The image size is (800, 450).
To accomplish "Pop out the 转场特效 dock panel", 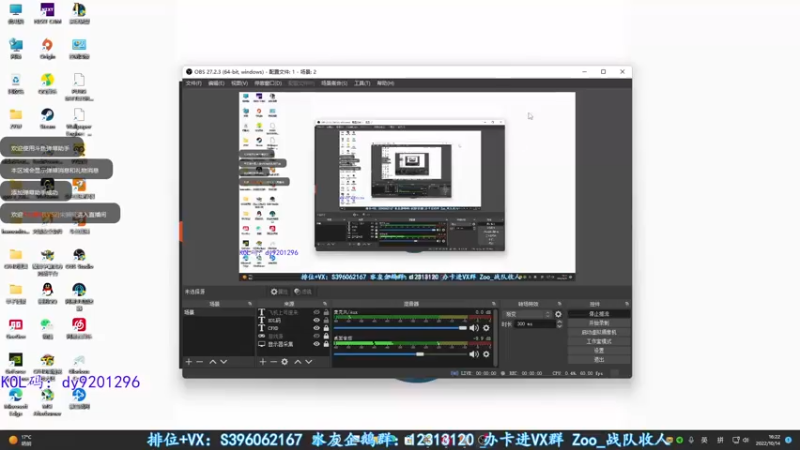I will pyautogui.click(x=560, y=304).
